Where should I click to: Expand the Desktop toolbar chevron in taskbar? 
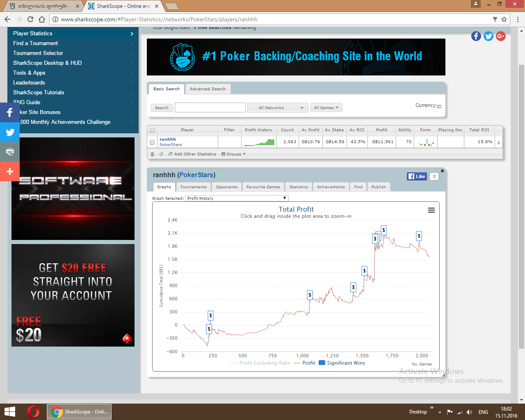tap(431, 408)
